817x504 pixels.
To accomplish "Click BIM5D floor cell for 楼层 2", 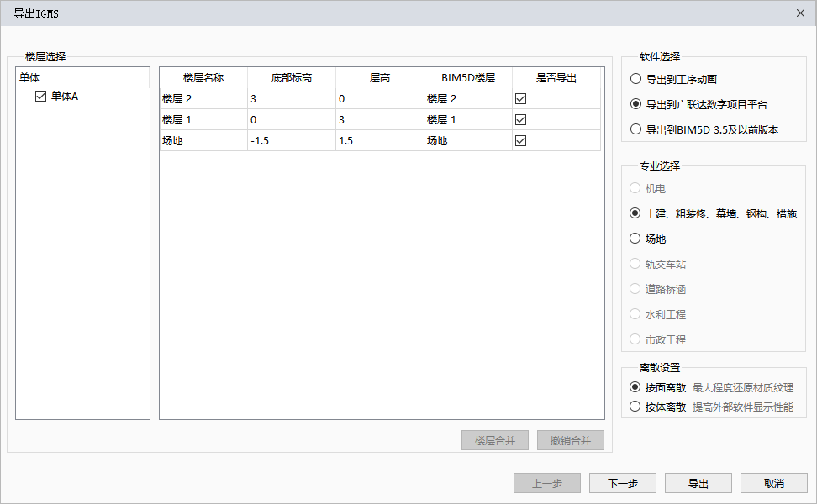I will [x=468, y=99].
